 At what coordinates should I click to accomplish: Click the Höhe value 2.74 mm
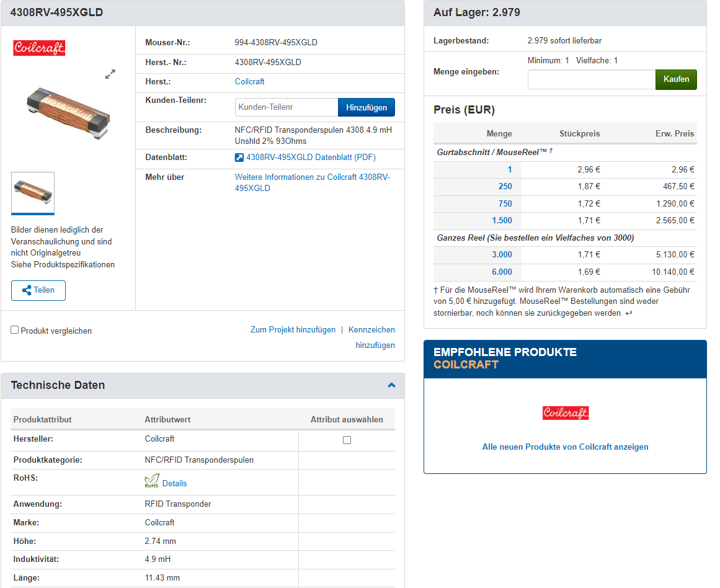160,541
